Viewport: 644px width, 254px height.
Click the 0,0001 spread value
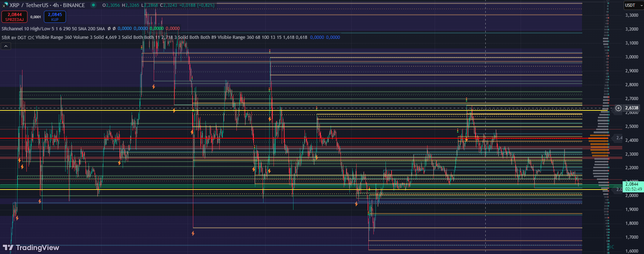[x=36, y=17]
